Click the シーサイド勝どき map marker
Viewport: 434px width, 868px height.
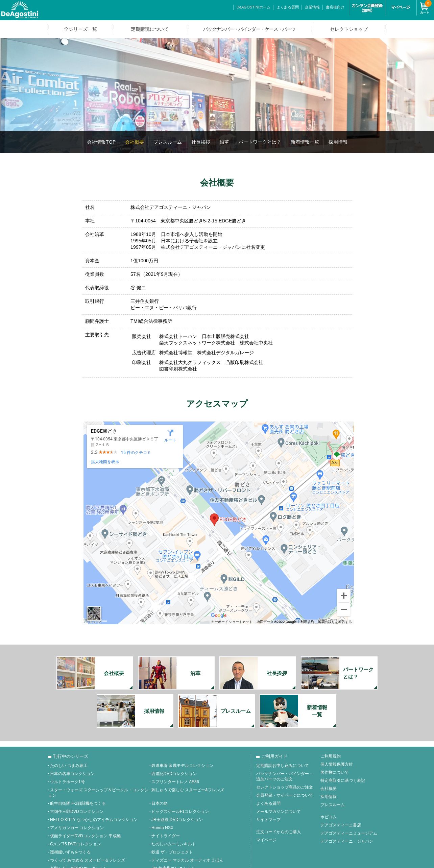(x=105, y=534)
